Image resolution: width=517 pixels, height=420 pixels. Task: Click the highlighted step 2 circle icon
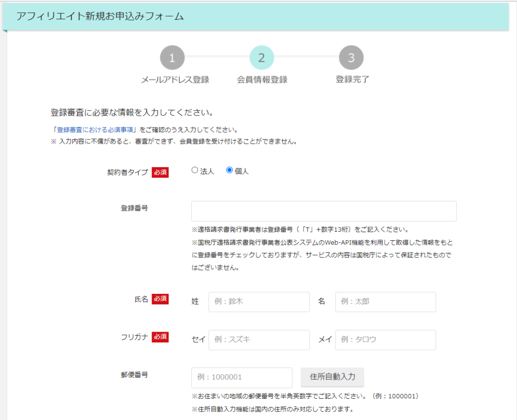click(261, 58)
